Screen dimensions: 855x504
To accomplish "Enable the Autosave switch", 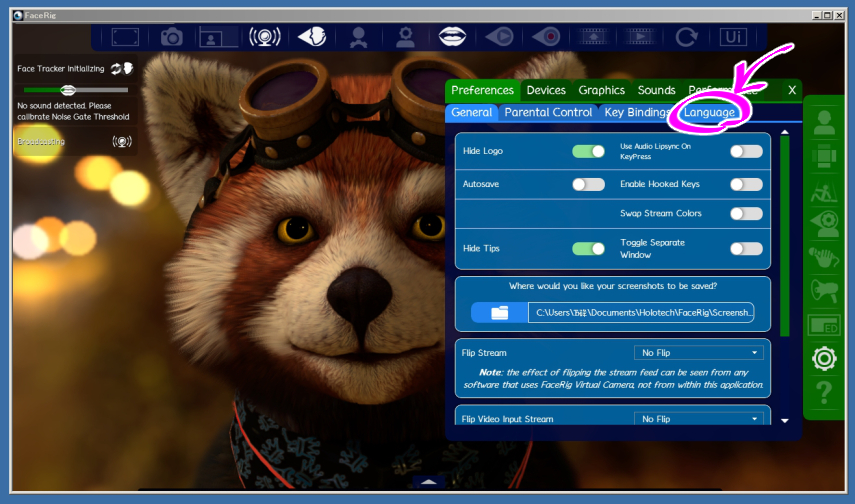I will pos(588,184).
